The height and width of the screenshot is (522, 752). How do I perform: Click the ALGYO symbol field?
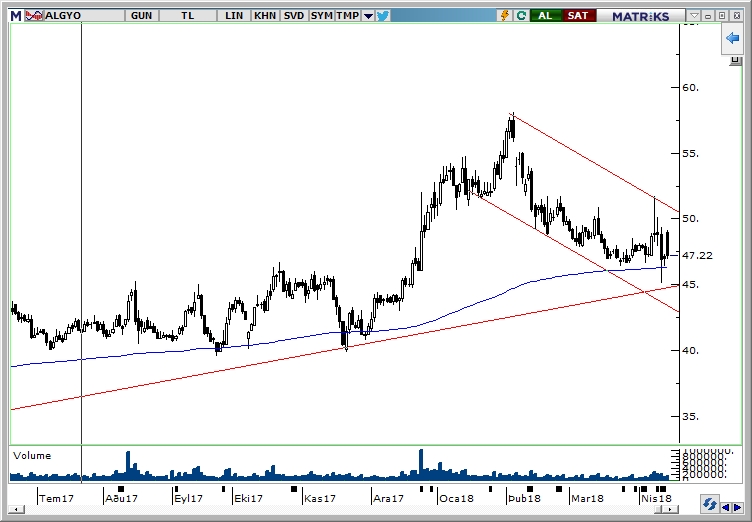pos(84,16)
